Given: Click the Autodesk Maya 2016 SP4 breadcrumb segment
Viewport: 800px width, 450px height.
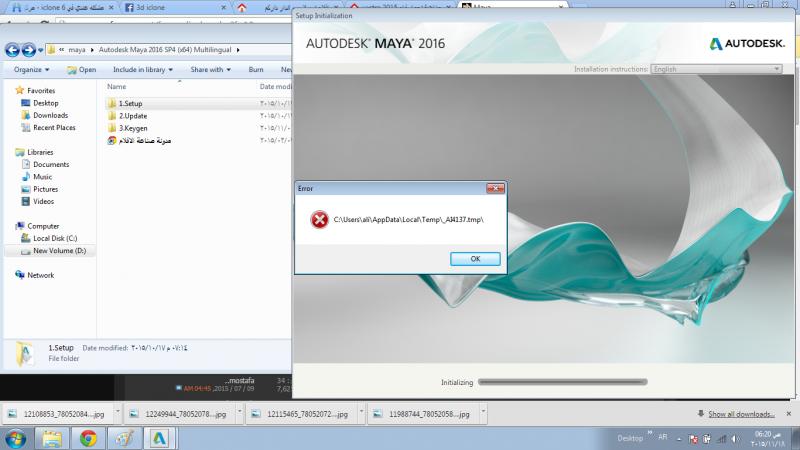Looking at the screenshot, I should (165, 50).
